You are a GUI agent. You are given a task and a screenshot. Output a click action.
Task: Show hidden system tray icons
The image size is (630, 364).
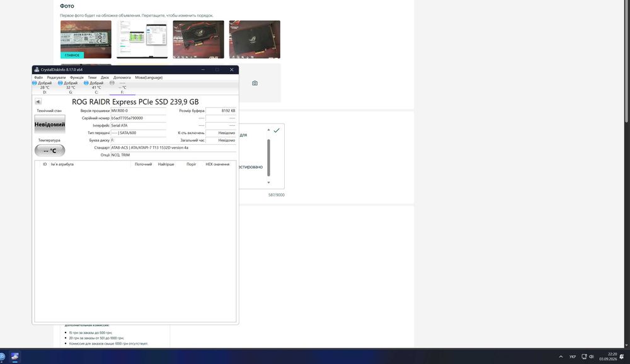pyautogui.click(x=561, y=357)
